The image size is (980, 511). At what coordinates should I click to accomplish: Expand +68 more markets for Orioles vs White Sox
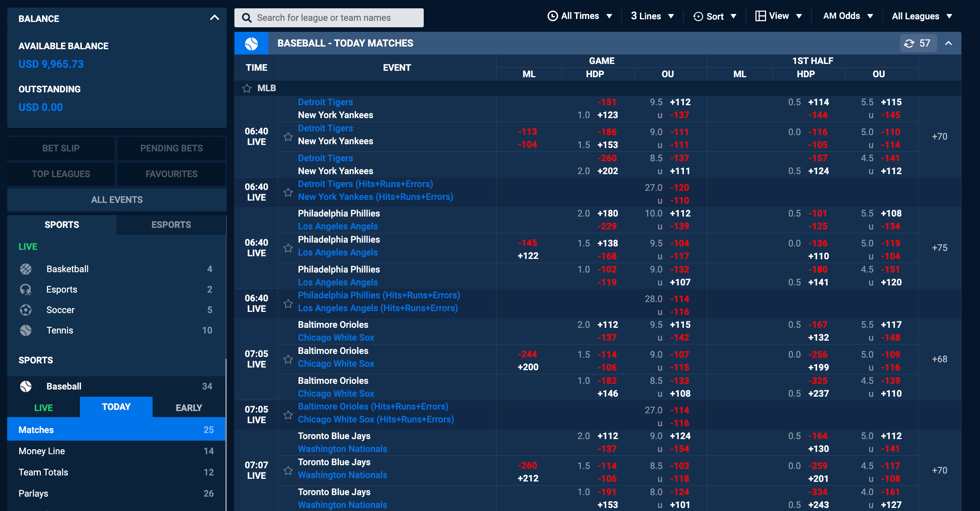(x=939, y=359)
